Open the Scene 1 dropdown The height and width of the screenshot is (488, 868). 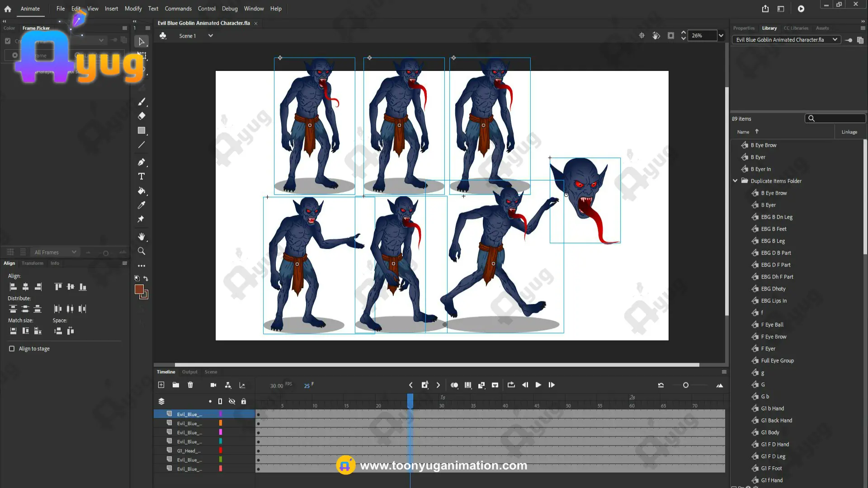pos(210,36)
